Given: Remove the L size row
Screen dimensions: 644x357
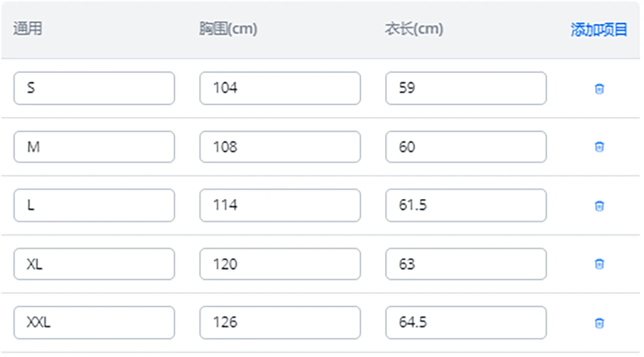Looking at the screenshot, I should [599, 206].
